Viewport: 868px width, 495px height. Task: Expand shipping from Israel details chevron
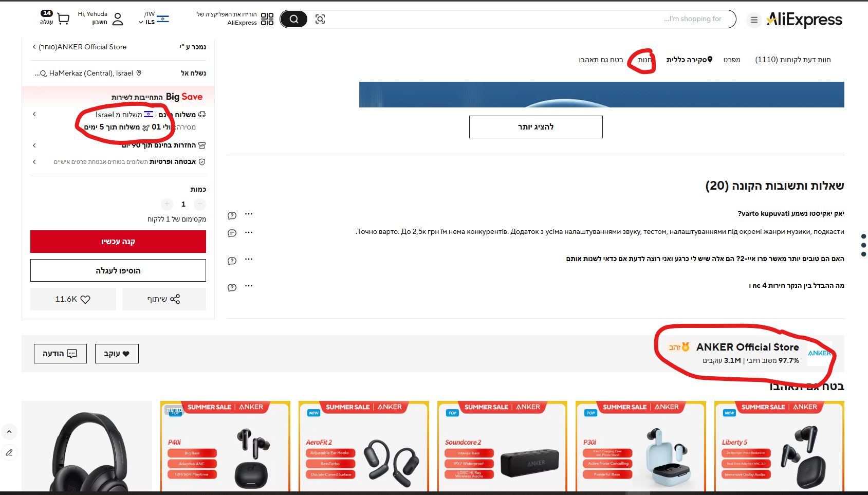click(x=34, y=114)
